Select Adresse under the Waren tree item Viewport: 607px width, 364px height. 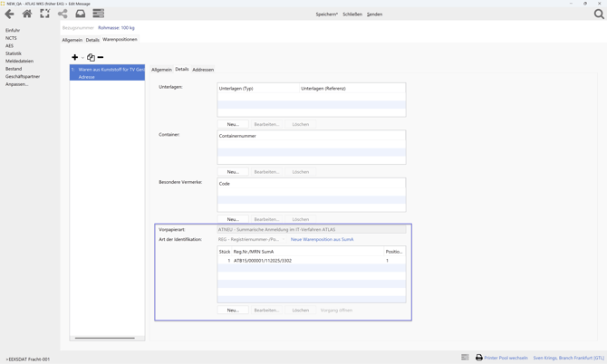pyautogui.click(x=86, y=77)
